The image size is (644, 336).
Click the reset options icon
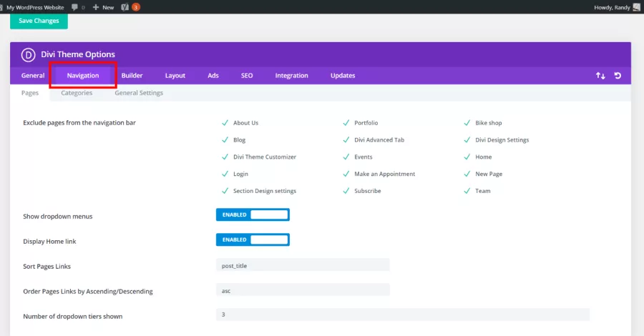coord(618,76)
